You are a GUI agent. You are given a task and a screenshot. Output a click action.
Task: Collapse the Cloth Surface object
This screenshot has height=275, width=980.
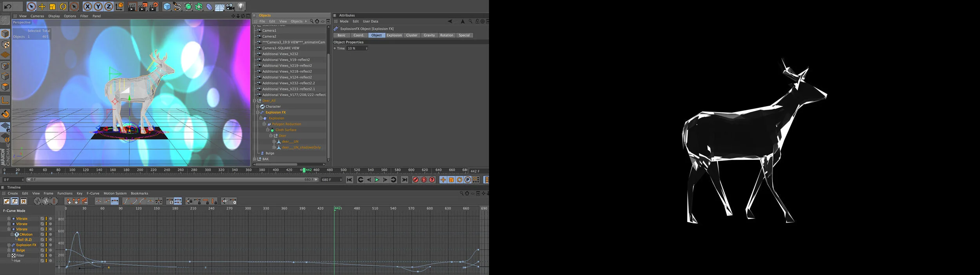pos(267,130)
